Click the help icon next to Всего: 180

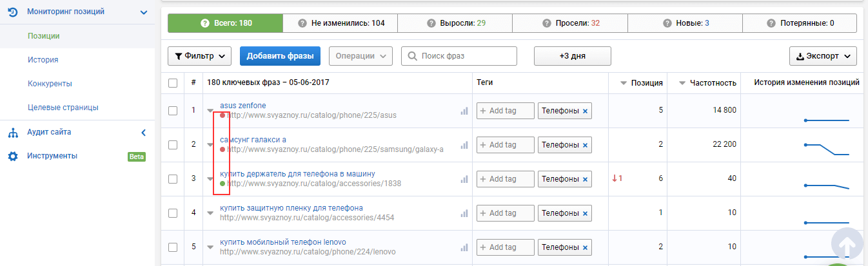(205, 23)
